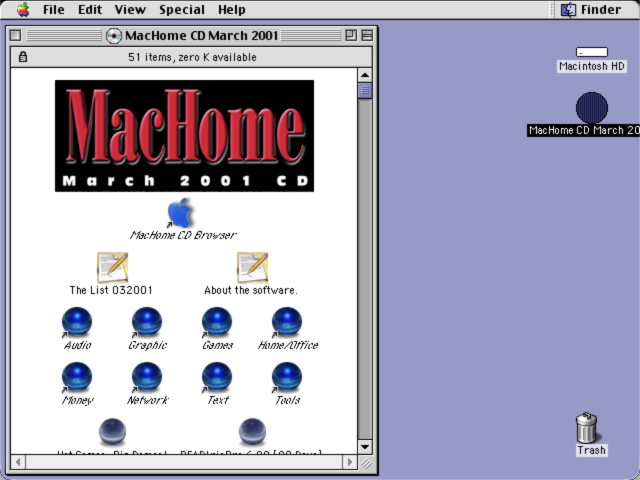Open the Apple menu
Viewport: 640px width, 480px height.
(23, 9)
